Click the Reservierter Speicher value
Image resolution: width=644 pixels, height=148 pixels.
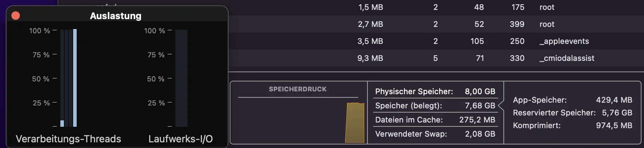point(617,113)
